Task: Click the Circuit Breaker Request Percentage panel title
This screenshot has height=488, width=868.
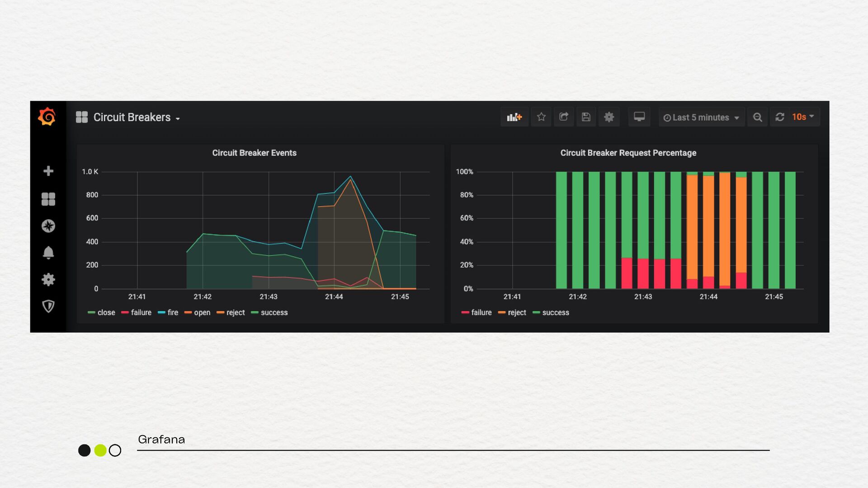Action: click(628, 153)
